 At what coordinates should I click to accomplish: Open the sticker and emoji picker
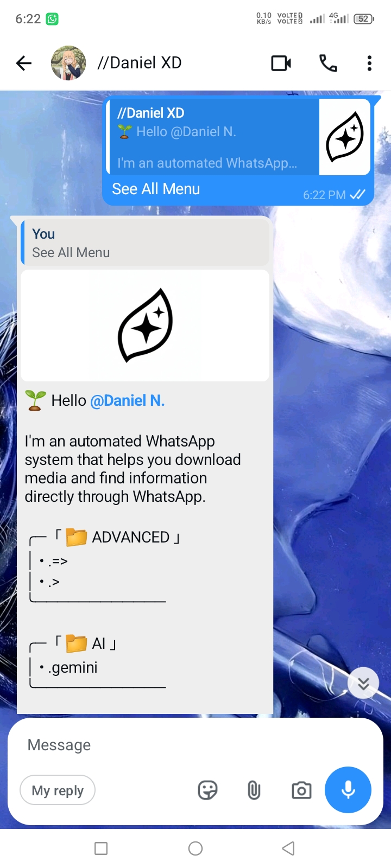click(207, 790)
